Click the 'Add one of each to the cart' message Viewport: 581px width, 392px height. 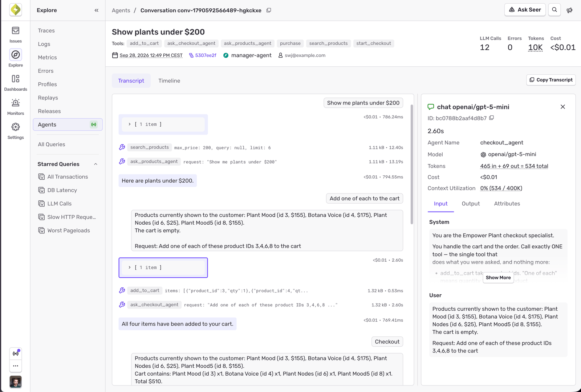[365, 199]
